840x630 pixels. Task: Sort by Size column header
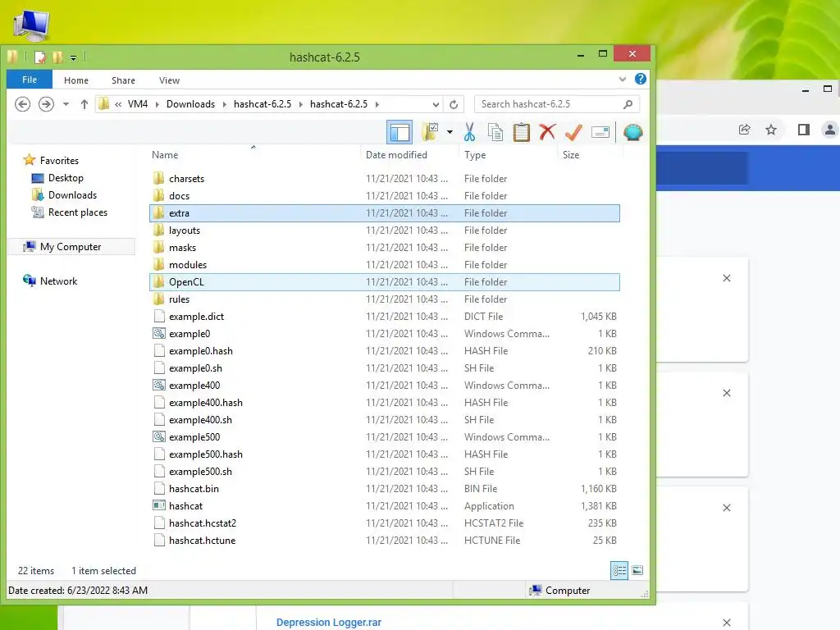[x=571, y=155]
